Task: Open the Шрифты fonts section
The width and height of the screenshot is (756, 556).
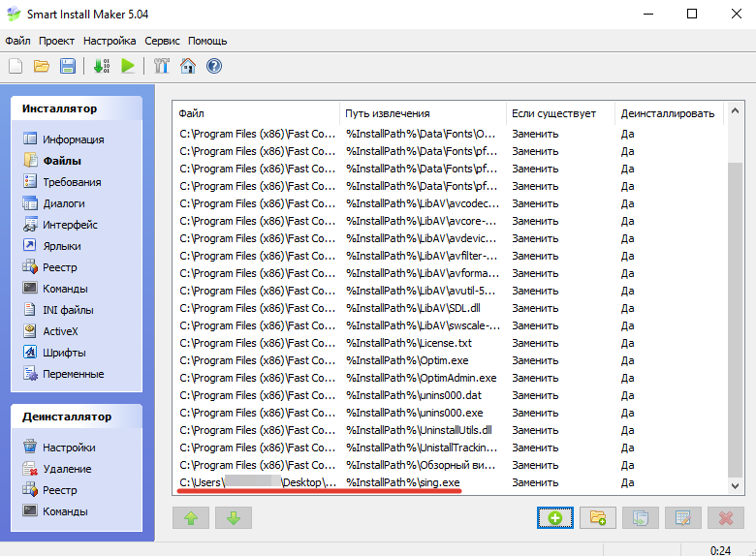Action: 54,353
